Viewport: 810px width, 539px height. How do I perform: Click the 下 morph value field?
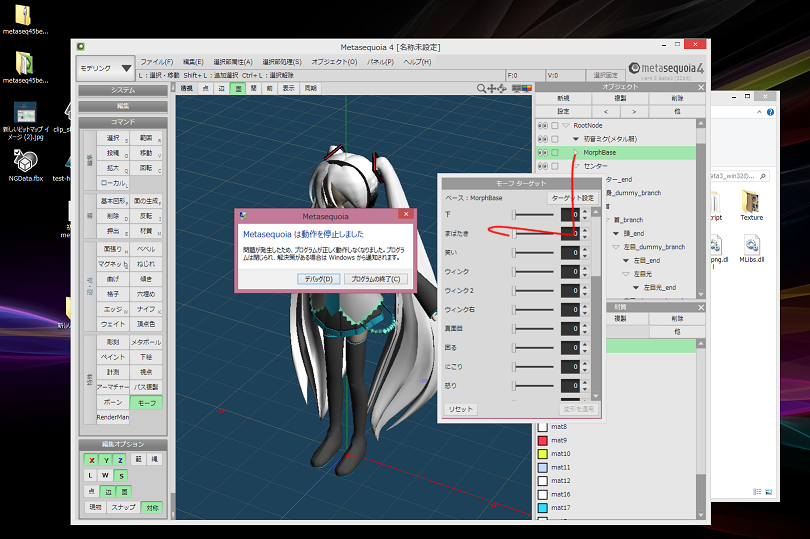tap(570, 214)
